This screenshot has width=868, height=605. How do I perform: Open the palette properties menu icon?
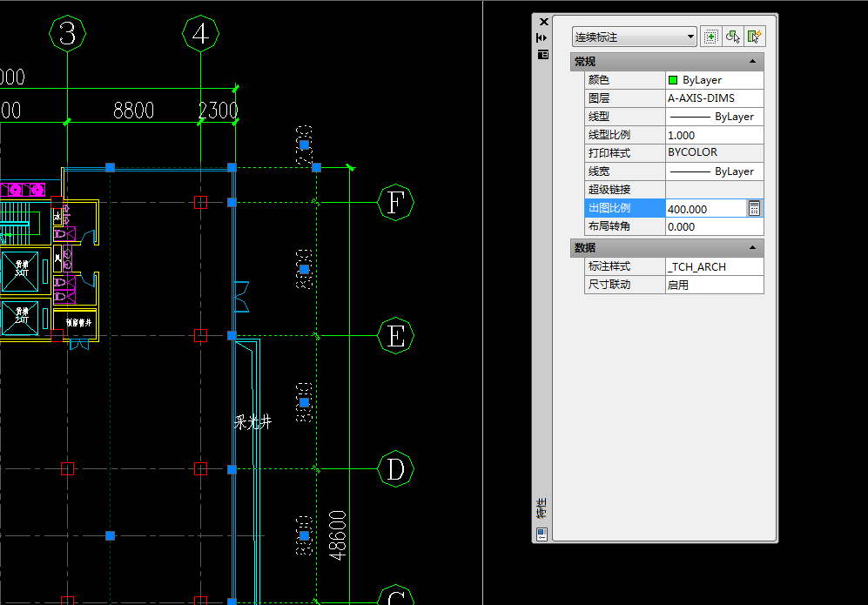click(x=542, y=54)
